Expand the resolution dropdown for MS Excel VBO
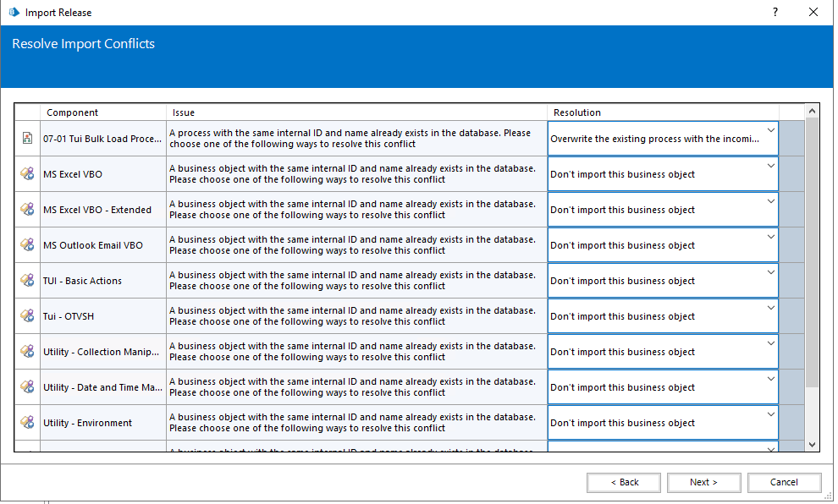Viewport: 838px width, 504px height. [x=770, y=166]
